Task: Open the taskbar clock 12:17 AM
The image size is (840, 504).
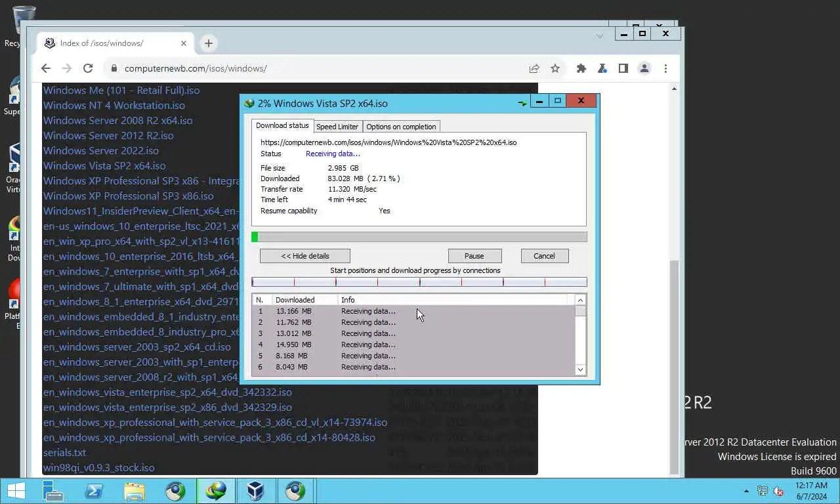Action: click(812, 491)
